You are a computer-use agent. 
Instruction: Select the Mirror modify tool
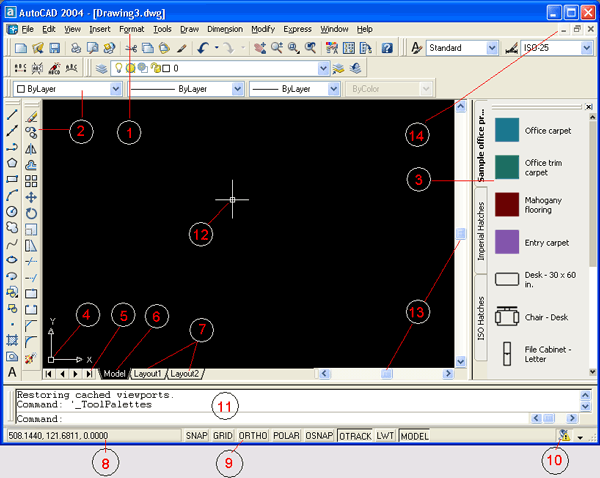point(31,148)
